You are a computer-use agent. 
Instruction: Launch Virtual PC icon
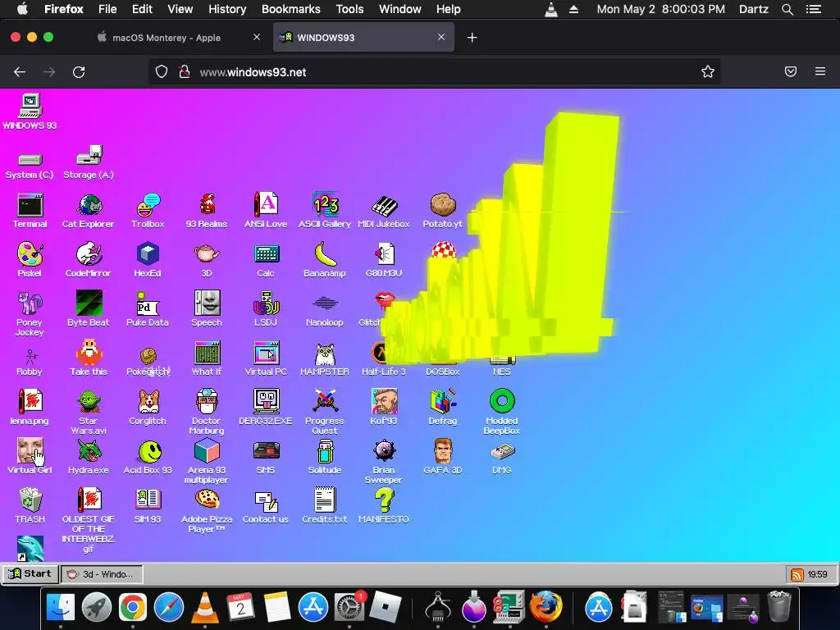tap(266, 358)
